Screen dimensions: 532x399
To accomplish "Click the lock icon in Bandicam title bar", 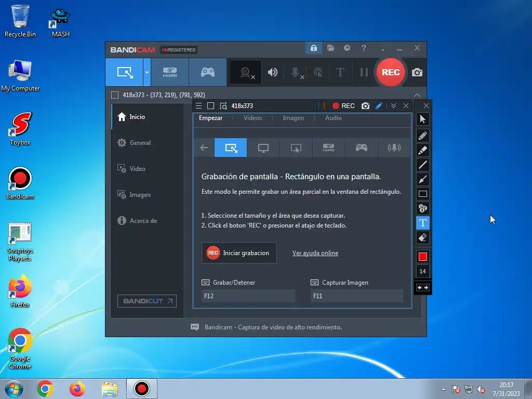I will [x=313, y=48].
